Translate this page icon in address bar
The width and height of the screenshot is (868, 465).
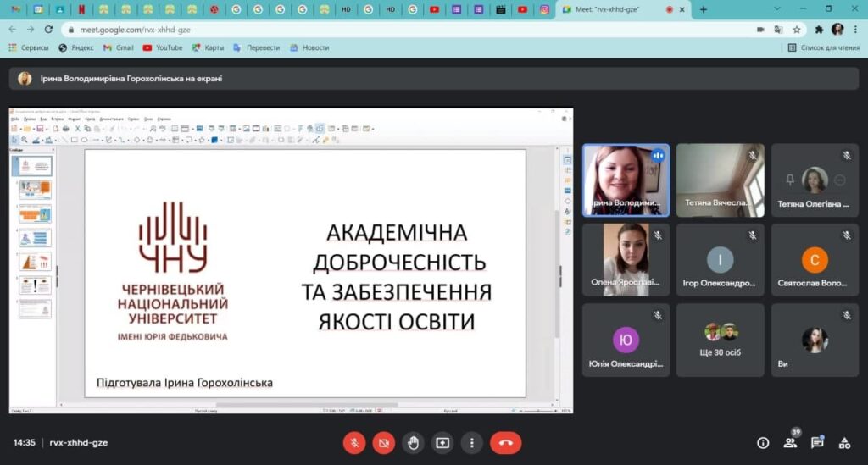pos(778,30)
